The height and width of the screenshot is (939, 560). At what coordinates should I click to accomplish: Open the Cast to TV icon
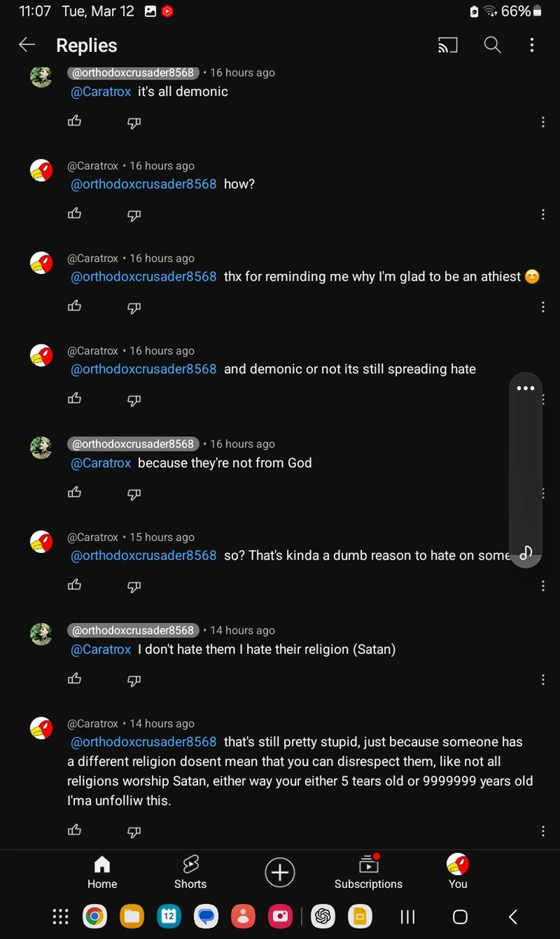click(x=447, y=45)
